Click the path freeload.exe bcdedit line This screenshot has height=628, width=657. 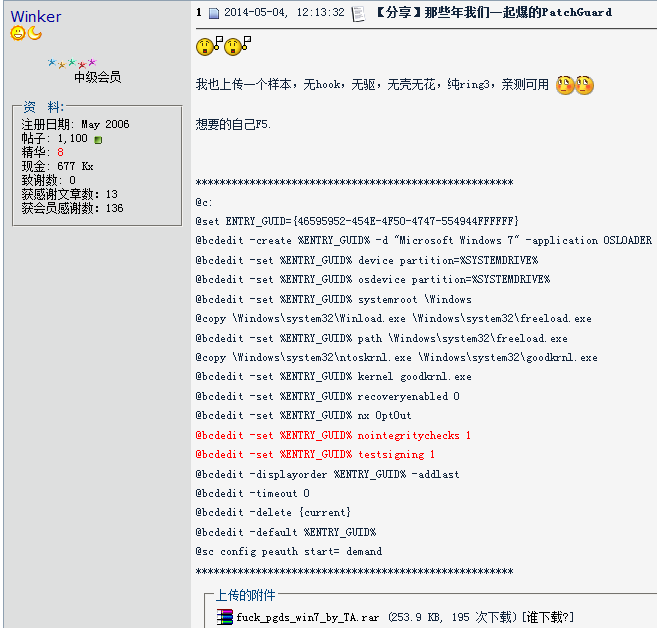(x=382, y=338)
